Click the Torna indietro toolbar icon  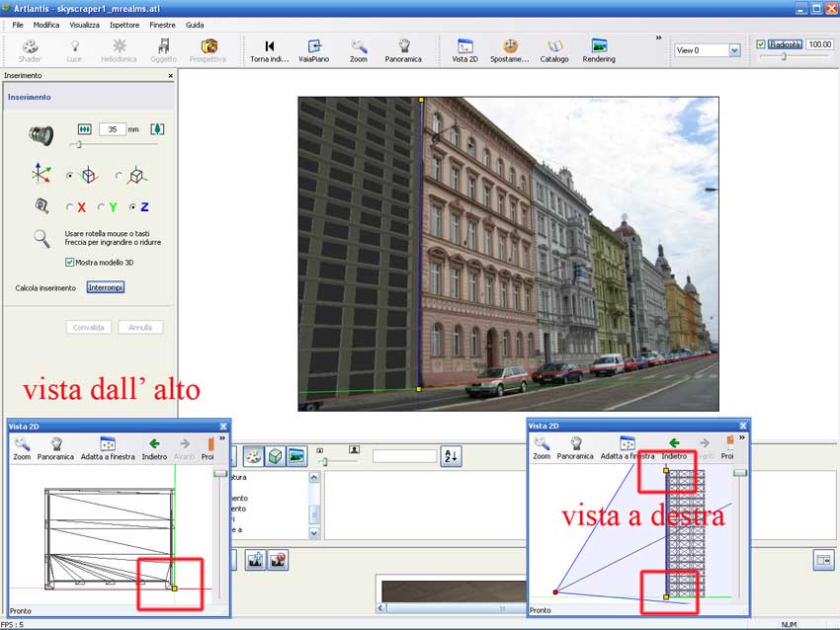point(270,49)
